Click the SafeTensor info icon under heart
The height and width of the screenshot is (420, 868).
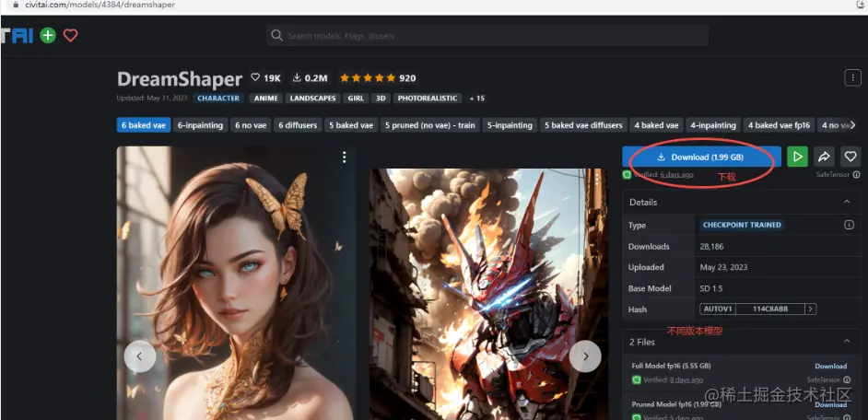(x=856, y=175)
